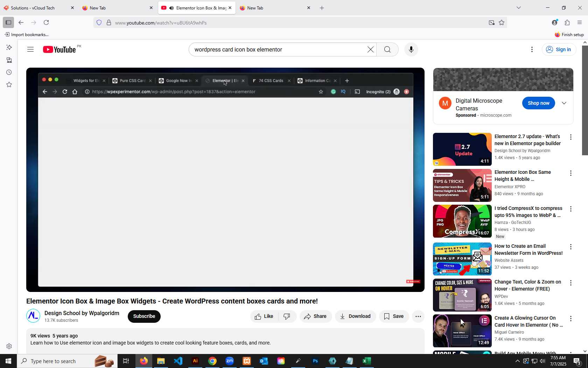Dislike the video
This screenshot has height=368, width=588.
(x=287, y=316)
